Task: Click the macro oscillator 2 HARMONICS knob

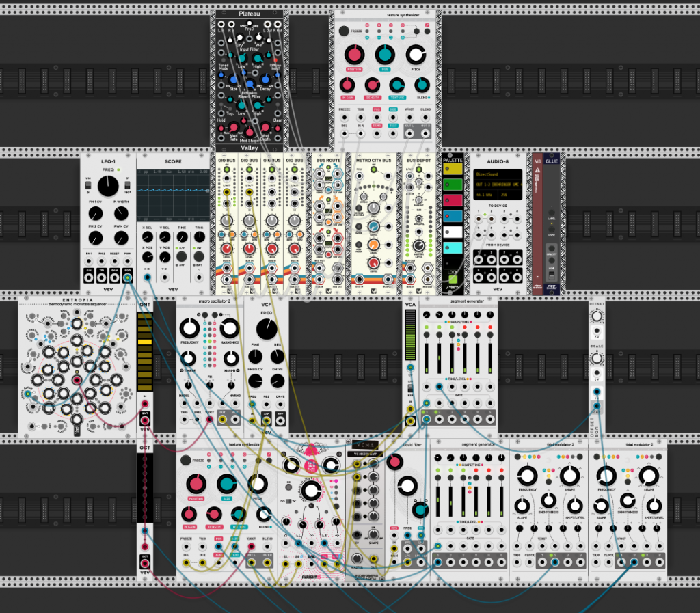Action: click(x=229, y=328)
